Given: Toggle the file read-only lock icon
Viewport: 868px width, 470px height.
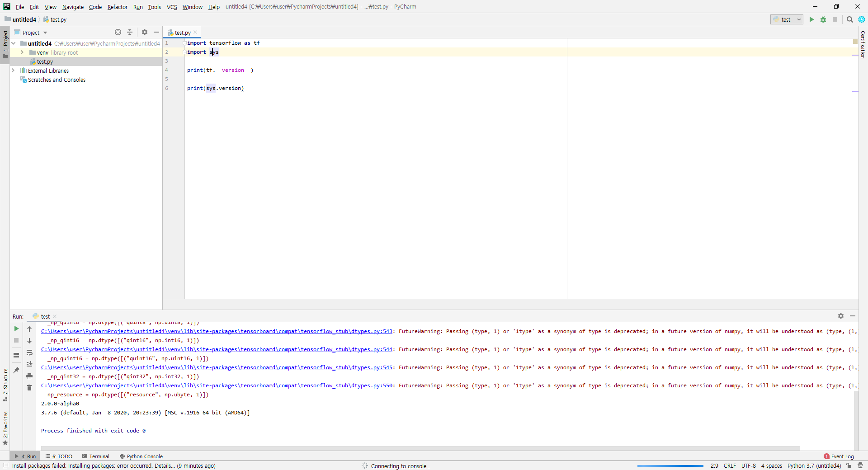Looking at the screenshot, I should (x=849, y=465).
